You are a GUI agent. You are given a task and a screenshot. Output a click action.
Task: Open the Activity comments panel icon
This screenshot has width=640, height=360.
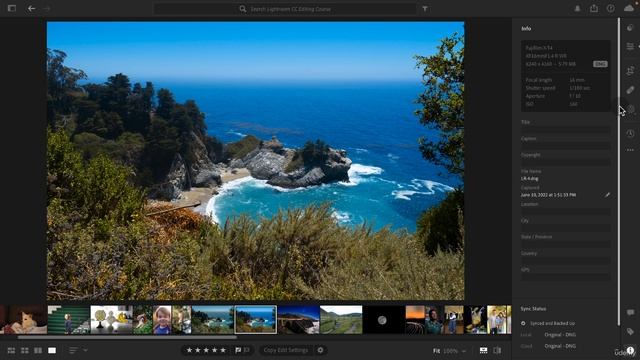tap(631, 312)
